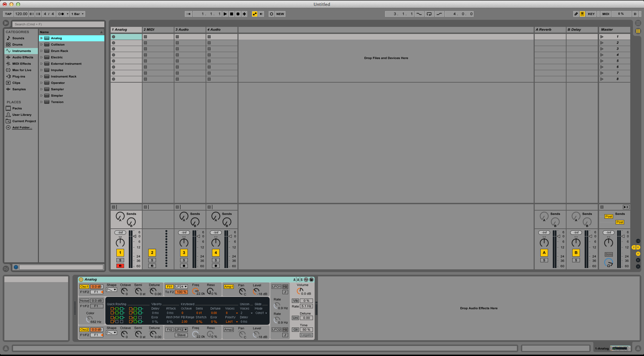The width and height of the screenshot is (644, 356).
Task: Solo the A Reverb return track
Action: (x=544, y=260)
